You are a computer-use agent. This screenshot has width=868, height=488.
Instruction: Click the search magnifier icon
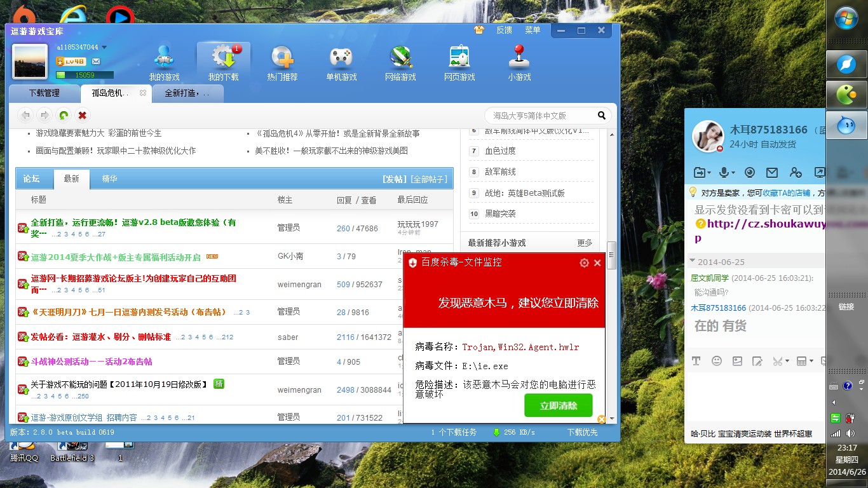coord(602,116)
